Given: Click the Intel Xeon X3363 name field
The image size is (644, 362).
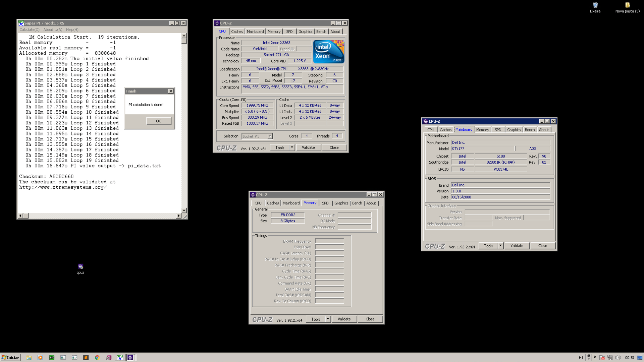Looking at the screenshot, I should (276, 43).
